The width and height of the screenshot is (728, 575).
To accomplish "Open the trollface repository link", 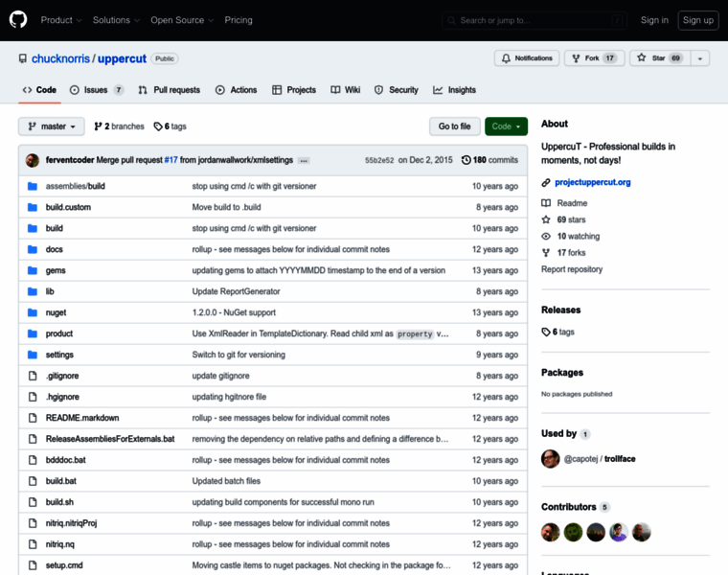I will 620,459.
